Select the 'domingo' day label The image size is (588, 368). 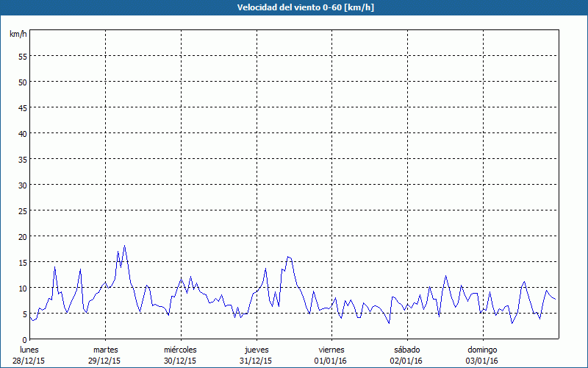[482, 350]
